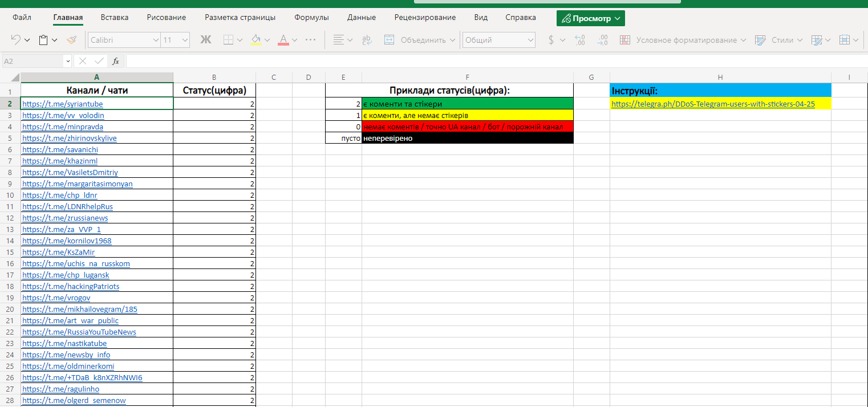Click the formula cancel X icon
This screenshot has width=868, height=407.
click(x=83, y=61)
